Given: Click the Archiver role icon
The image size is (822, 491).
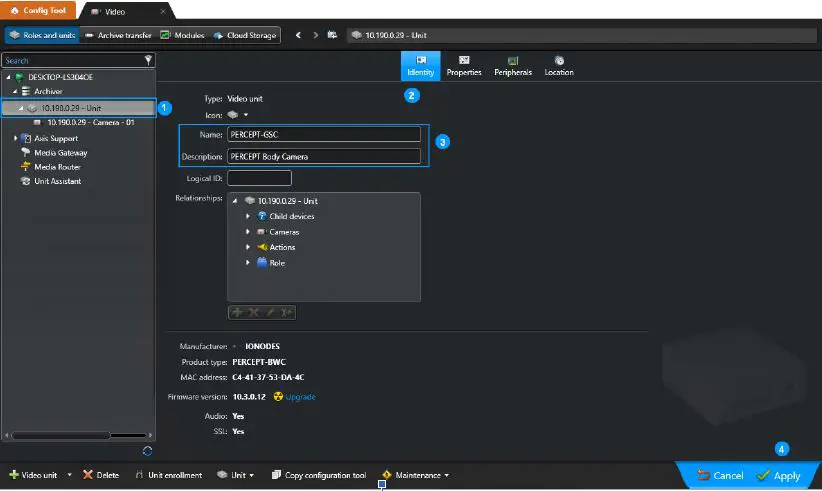Looking at the screenshot, I should tap(26, 91).
